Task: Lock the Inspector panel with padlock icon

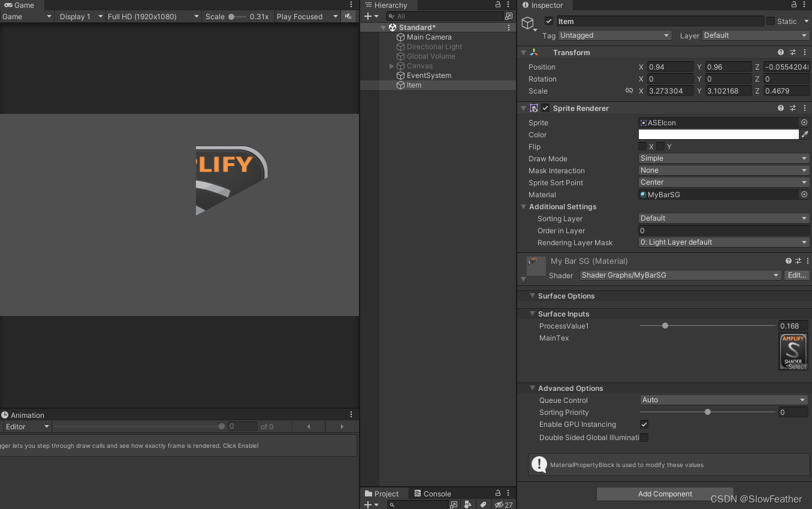Action: point(795,5)
